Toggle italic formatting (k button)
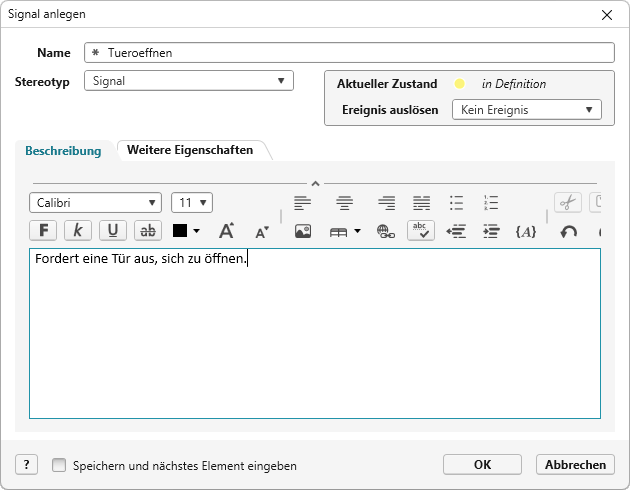630x490 pixels. [x=78, y=231]
